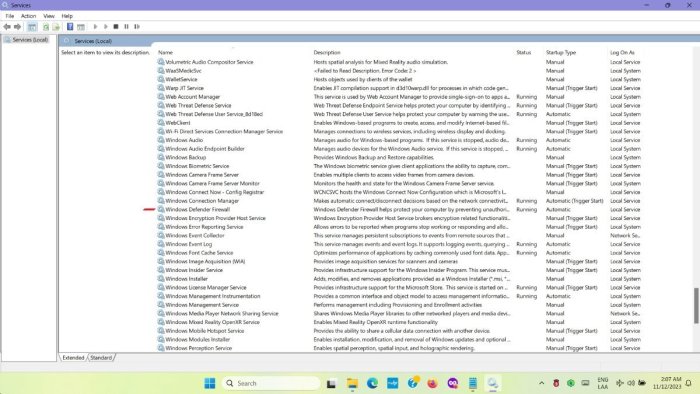Select the WebClient service
The image size is (700, 394).
point(178,123)
